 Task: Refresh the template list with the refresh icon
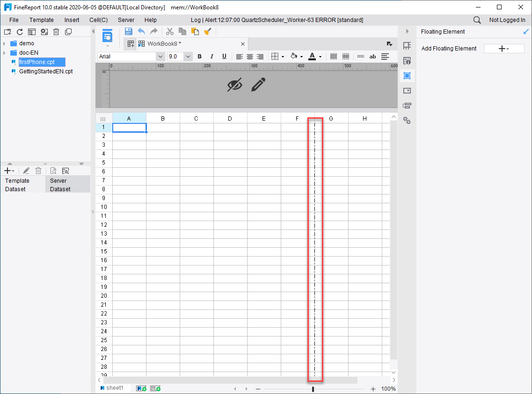point(19,32)
